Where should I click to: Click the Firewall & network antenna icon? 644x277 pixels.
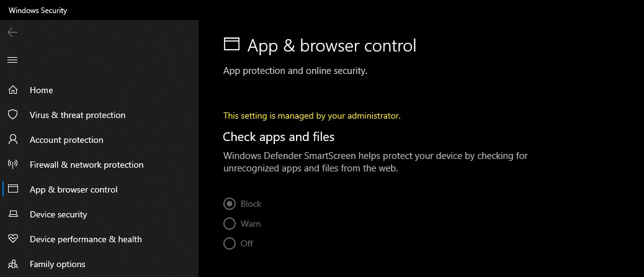[13, 165]
